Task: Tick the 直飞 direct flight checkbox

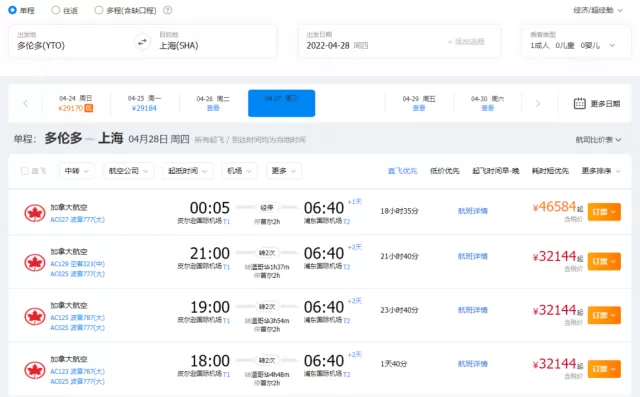Action: pyautogui.click(x=24, y=171)
